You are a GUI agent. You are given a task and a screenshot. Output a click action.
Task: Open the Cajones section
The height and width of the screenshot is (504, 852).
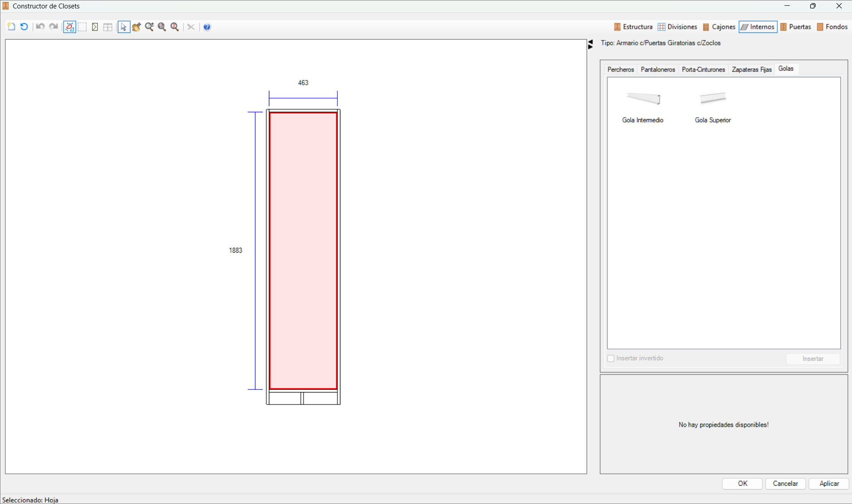[x=719, y=27]
